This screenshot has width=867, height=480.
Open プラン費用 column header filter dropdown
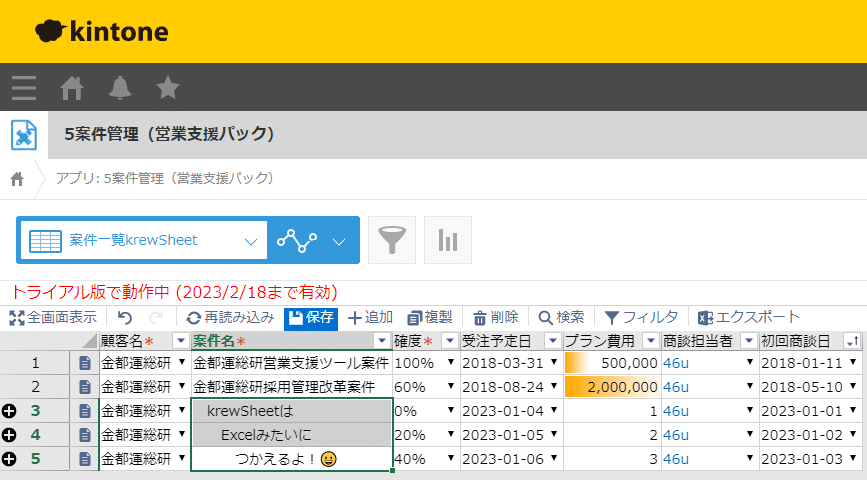tap(651, 341)
